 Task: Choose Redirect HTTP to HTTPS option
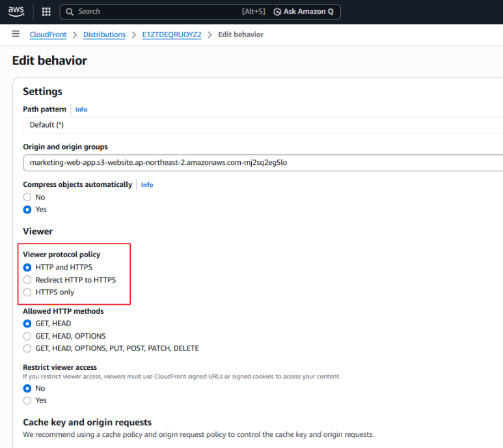click(27, 280)
